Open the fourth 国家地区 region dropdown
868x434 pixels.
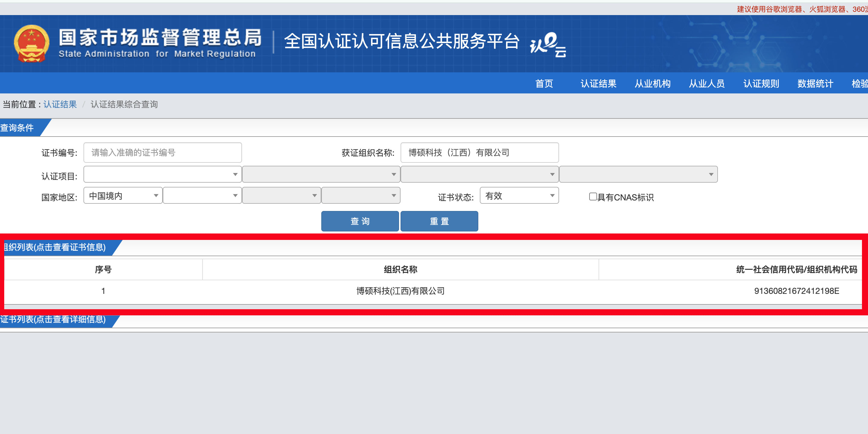(360, 195)
